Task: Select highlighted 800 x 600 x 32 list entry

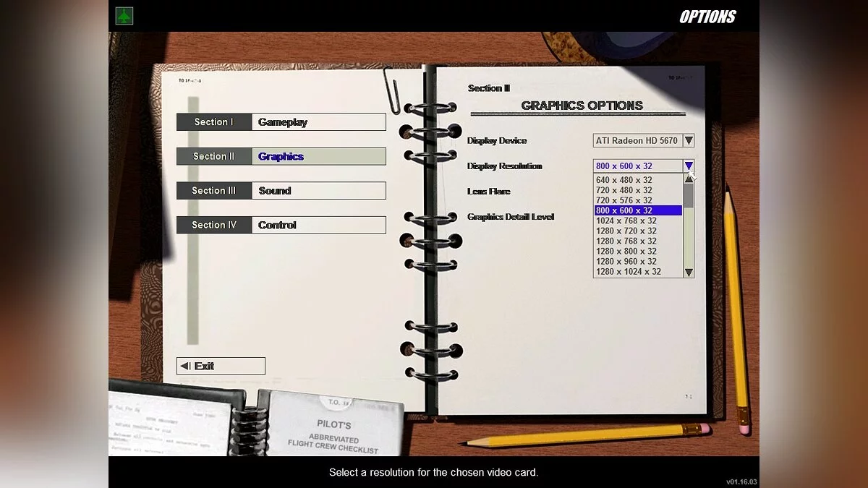Action: pyautogui.click(x=638, y=210)
